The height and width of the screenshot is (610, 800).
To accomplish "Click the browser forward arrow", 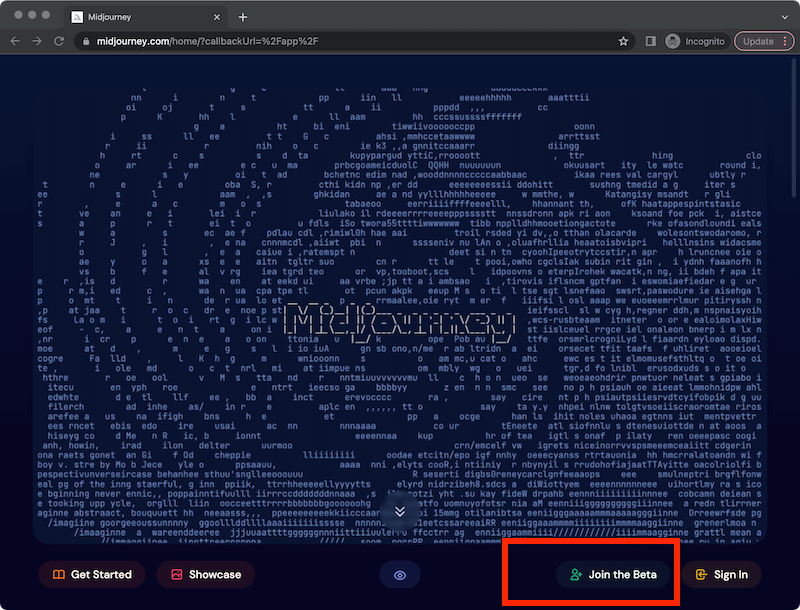I will click(x=39, y=41).
